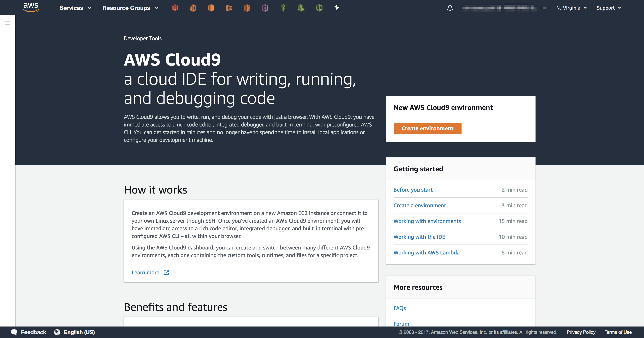Open the Working with AWS Lambda guide
644x338 pixels.
(x=426, y=253)
